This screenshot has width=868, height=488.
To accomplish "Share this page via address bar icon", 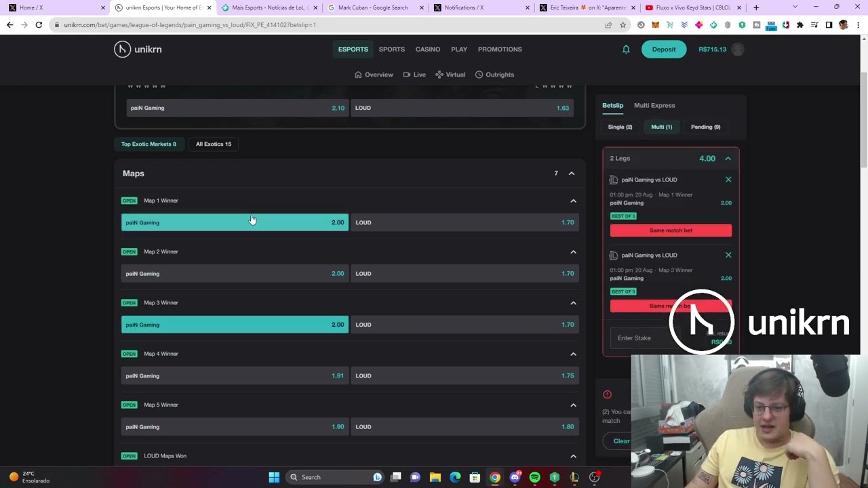I will point(608,25).
